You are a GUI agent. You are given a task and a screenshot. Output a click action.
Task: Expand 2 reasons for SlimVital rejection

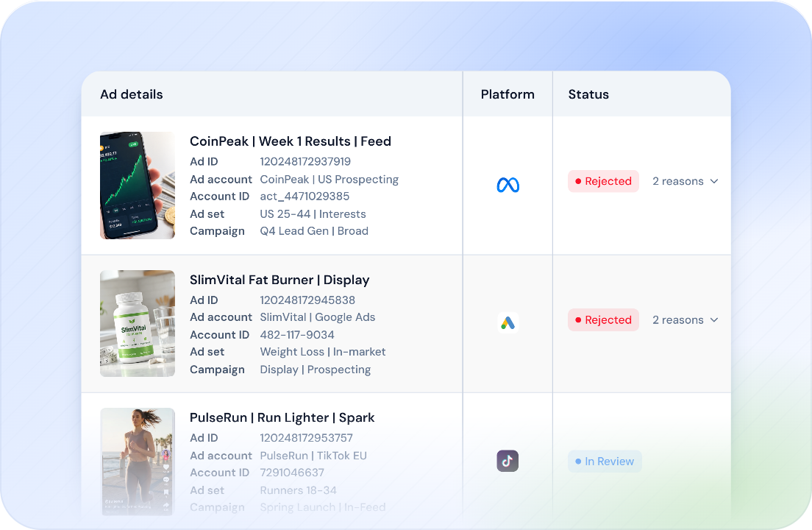point(685,320)
